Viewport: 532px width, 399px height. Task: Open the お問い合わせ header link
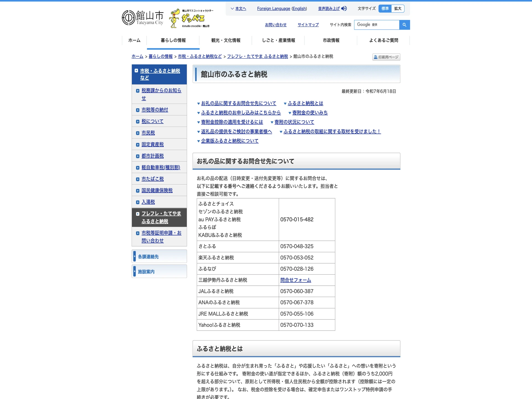click(x=275, y=25)
